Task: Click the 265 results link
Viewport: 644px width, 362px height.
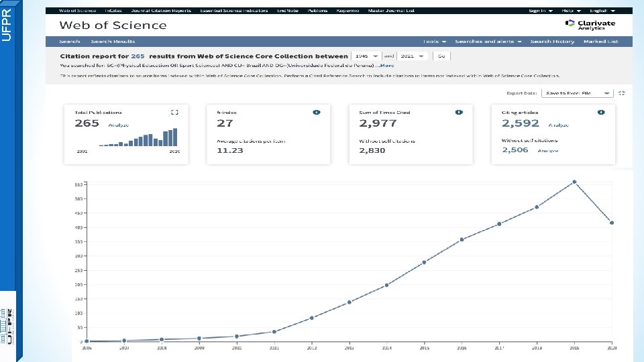Action: coord(138,56)
